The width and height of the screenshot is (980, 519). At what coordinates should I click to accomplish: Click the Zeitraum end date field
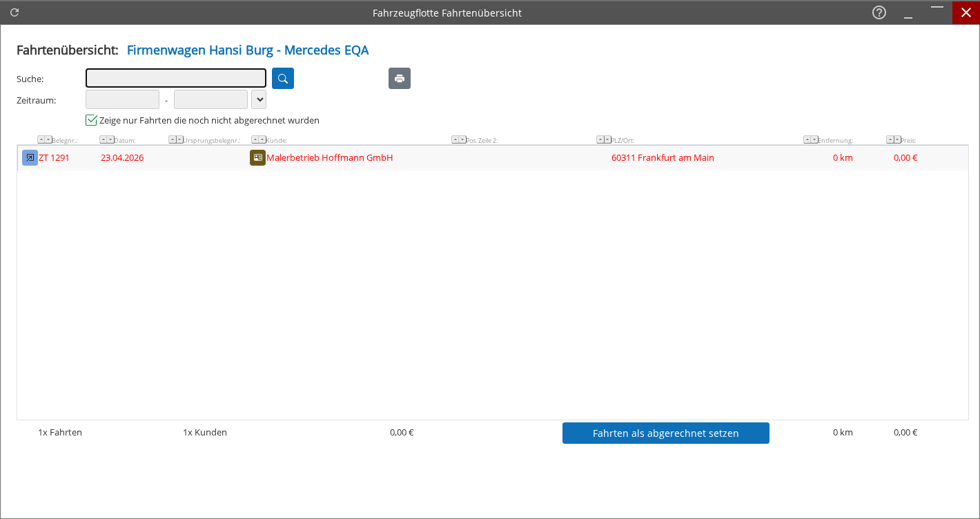point(210,99)
